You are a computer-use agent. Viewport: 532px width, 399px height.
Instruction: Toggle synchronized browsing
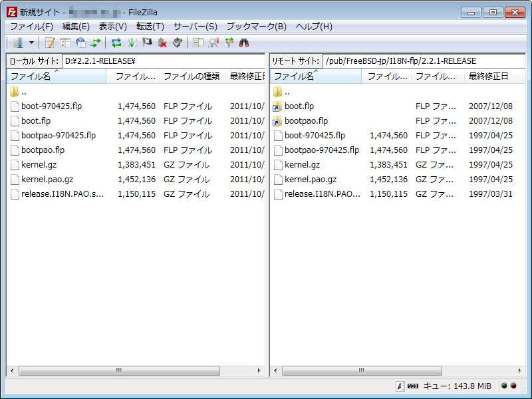click(x=229, y=43)
